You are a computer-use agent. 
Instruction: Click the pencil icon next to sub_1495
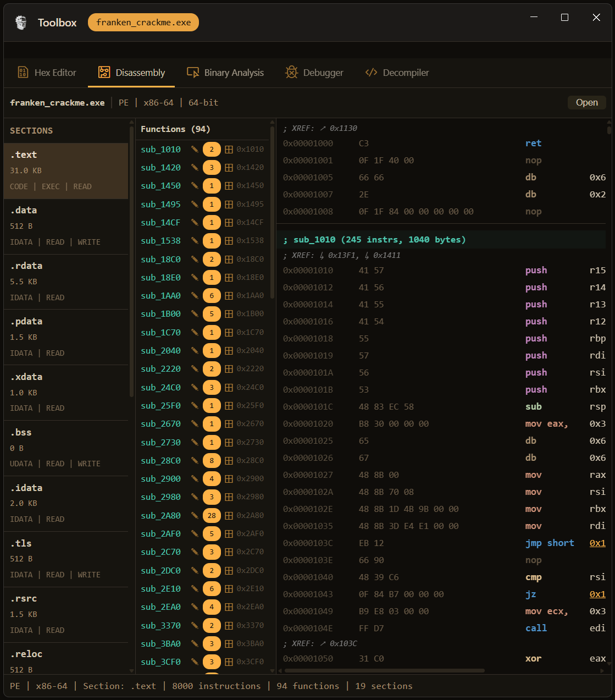click(x=195, y=204)
